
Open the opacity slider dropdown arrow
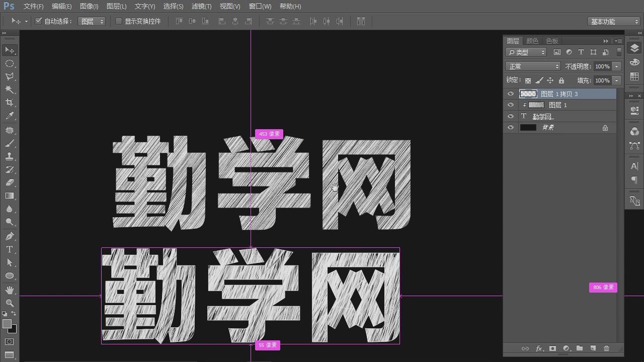click(x=616, y=66)
